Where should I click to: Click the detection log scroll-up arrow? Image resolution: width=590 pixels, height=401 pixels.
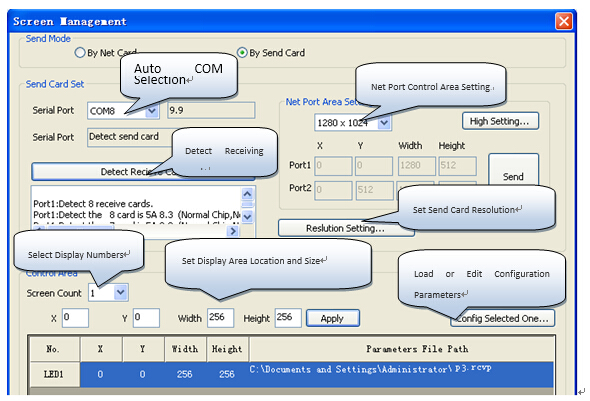(x=247, y=194)
